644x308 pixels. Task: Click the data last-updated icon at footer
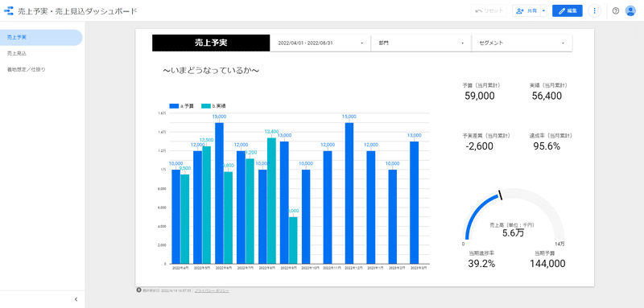click(138, 290)
